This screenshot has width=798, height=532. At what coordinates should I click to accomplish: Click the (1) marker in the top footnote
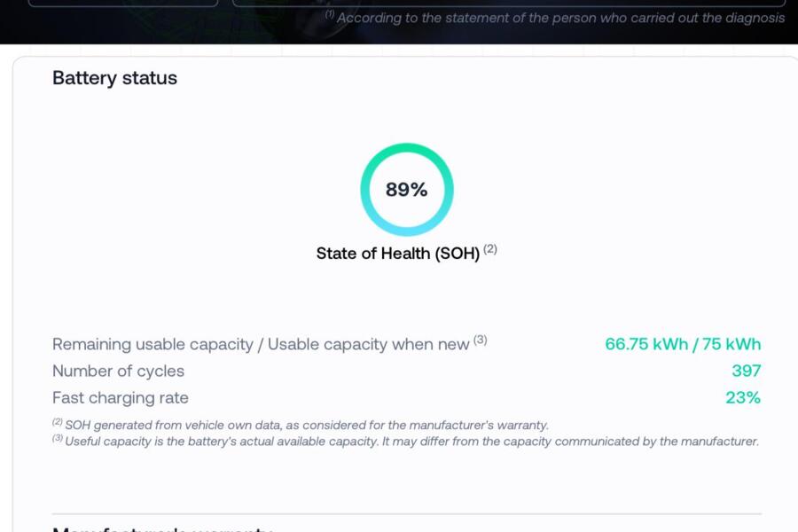click(330, 14)
